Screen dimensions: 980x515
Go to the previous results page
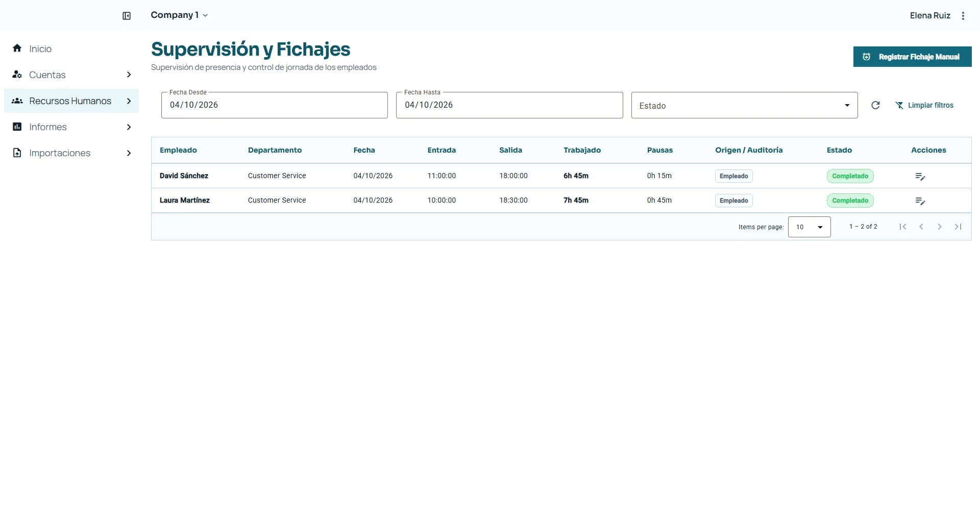pos(921,227)
